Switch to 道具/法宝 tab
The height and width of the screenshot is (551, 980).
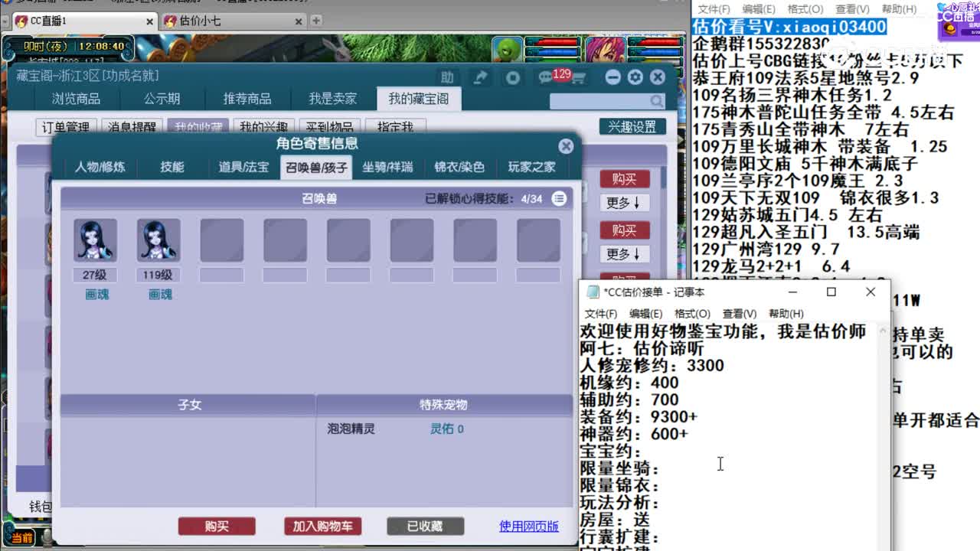point(243,167)
